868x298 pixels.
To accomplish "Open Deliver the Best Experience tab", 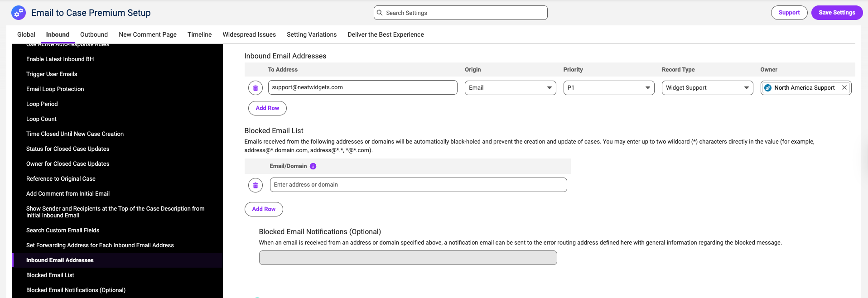I will (x=386, y=34).
